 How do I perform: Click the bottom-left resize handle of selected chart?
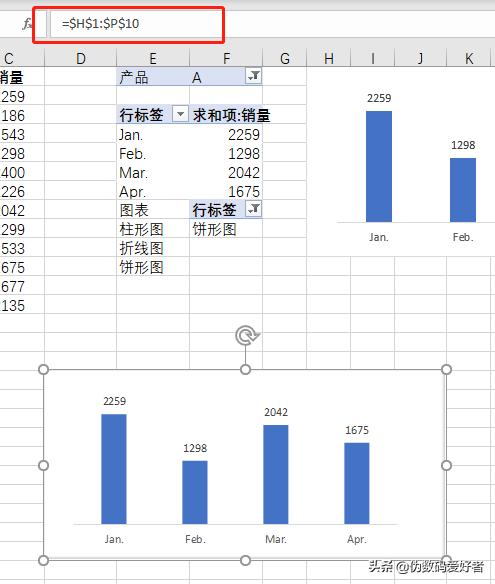tap(44, 560)
